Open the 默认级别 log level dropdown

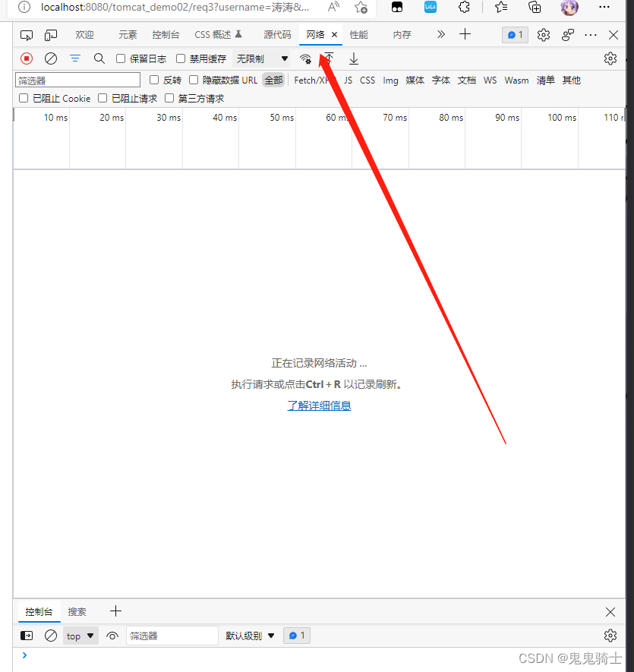click(x=250, y=636)
